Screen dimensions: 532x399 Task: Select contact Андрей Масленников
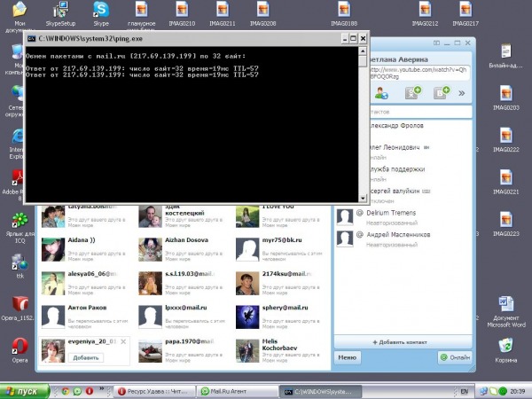click(403, 239)
